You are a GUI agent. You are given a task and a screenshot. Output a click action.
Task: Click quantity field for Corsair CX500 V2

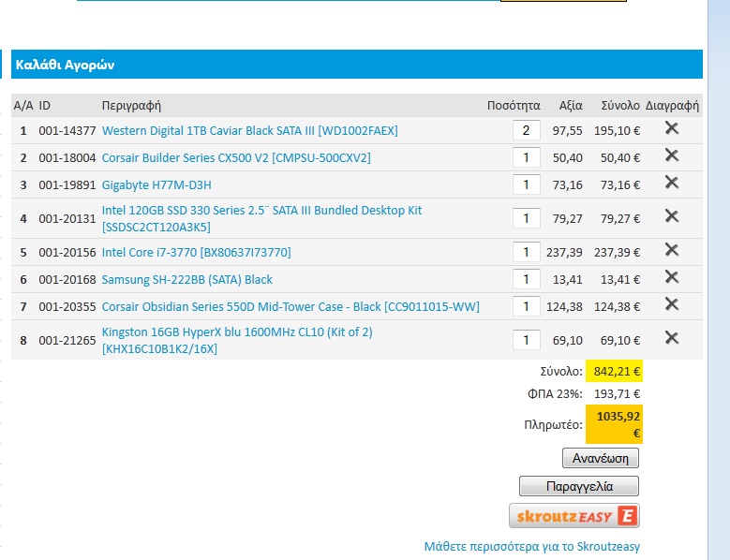point(526,157)
